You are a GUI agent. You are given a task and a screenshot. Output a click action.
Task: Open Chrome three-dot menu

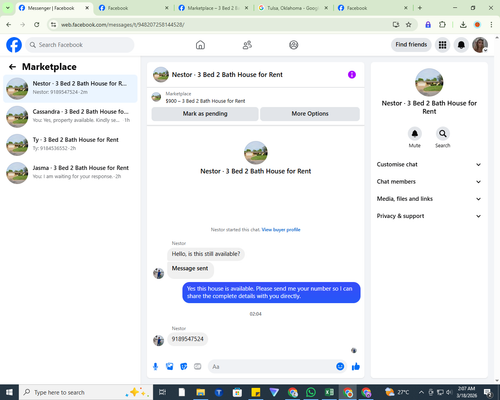pos(491,25)
